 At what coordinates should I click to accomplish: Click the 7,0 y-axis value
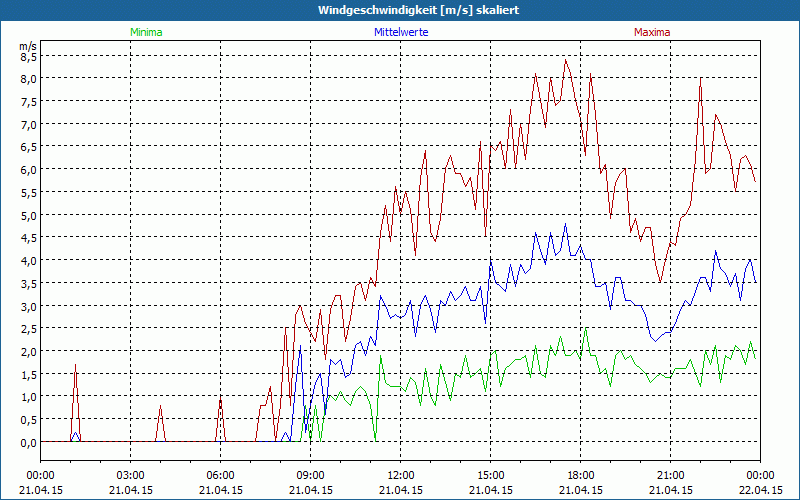28,125
